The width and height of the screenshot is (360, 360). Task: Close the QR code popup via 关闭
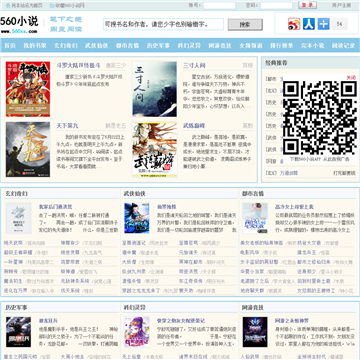[x=351, y=77]
